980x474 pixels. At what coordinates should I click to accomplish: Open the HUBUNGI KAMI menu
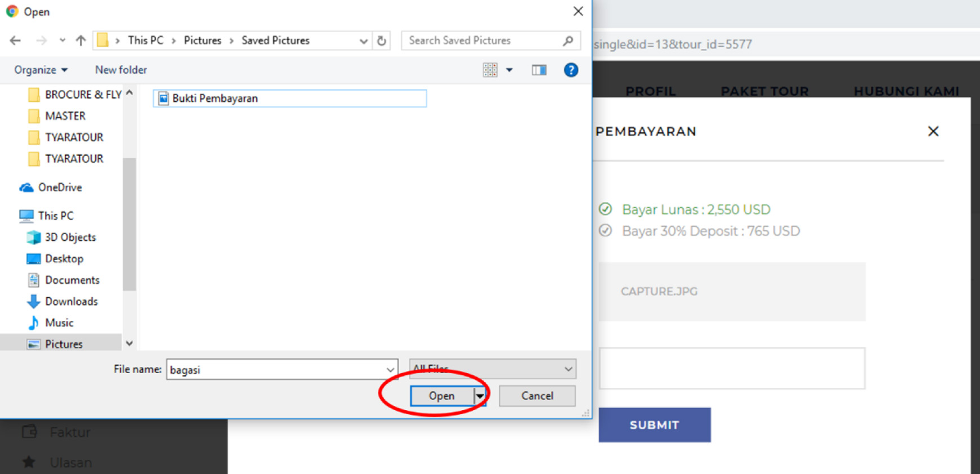906,91
